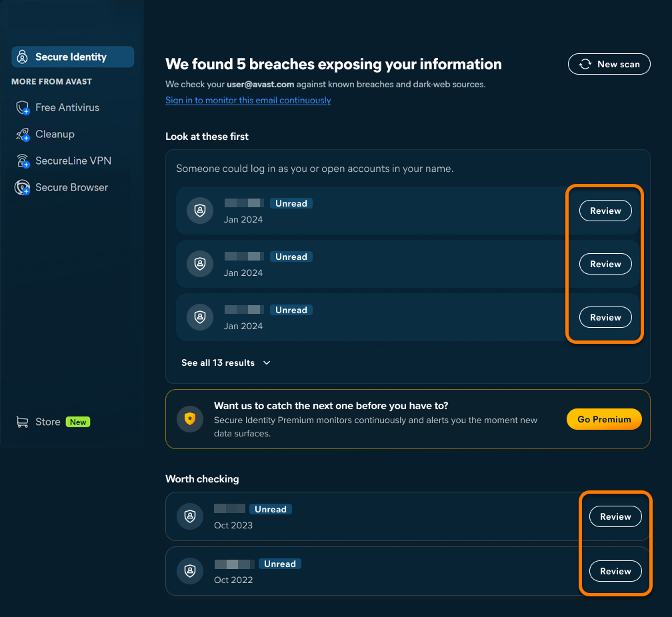Click the Unread badge on Oct 2022 breach

(x=280, y=564)
